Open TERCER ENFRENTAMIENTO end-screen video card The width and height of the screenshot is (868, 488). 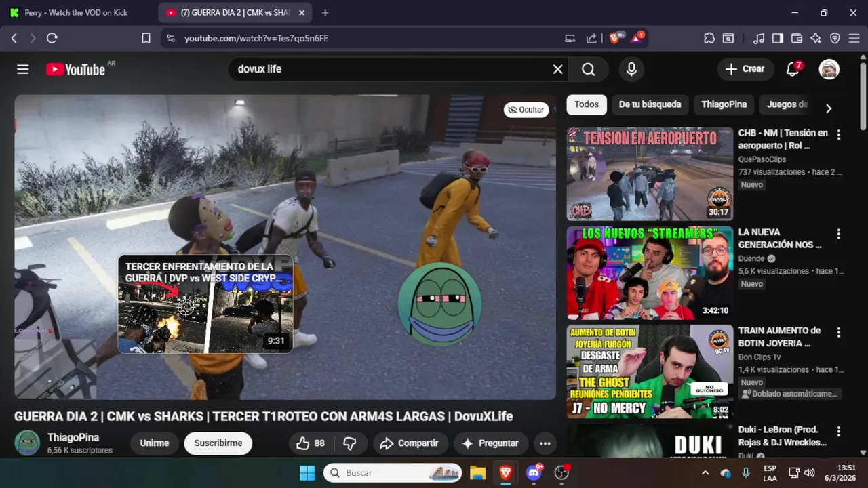coord(205,304)
